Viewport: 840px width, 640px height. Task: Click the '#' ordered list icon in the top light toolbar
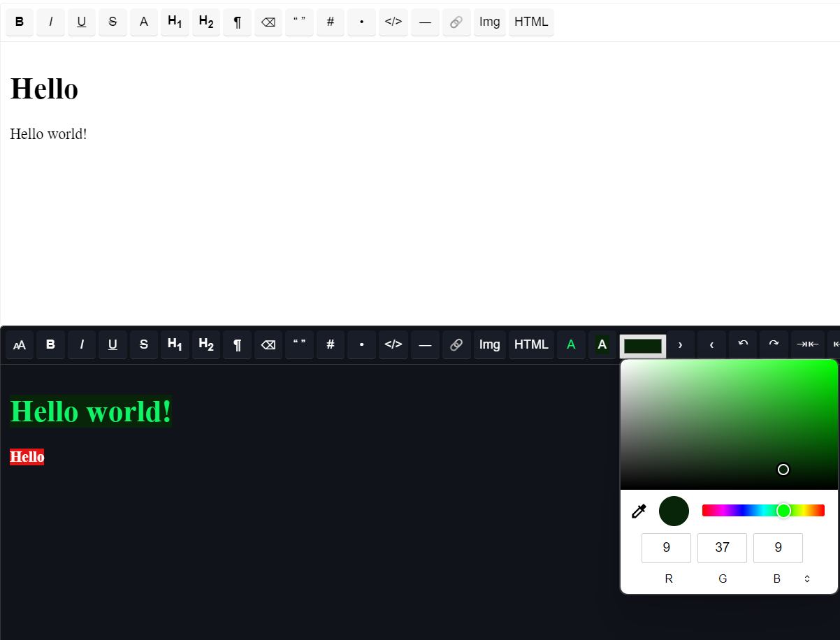(x=331, y=22)
